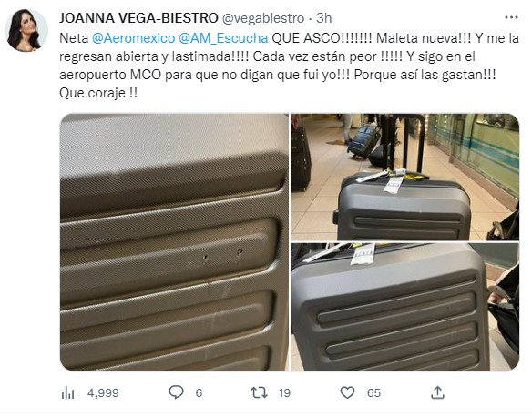Click the reply speech bubble icon
This screenshot has width=532, height=417.
[x=176, y=392]
